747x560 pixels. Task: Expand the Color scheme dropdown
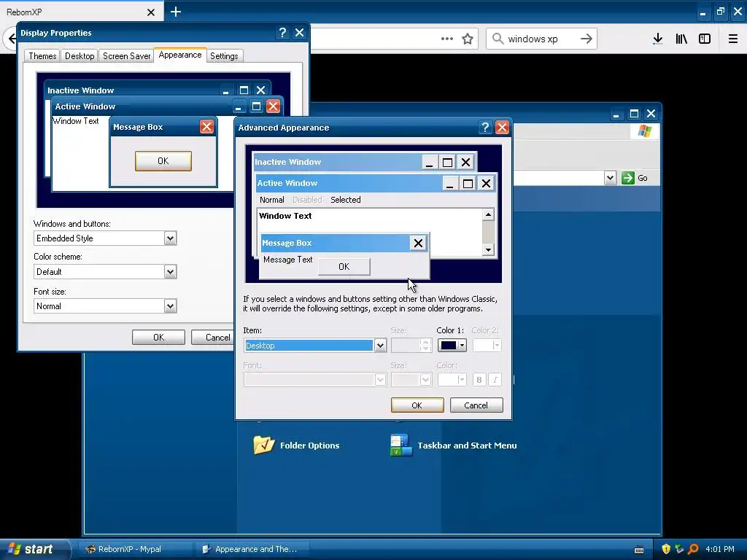(170, 272)
